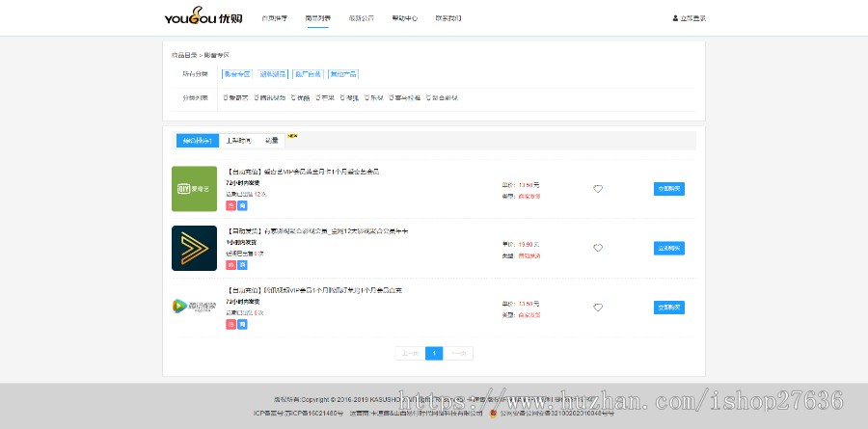Screen dimensions: 868x429
Task: Click the 商品目录 breadcrumb link
Action: tap(184, 55)
